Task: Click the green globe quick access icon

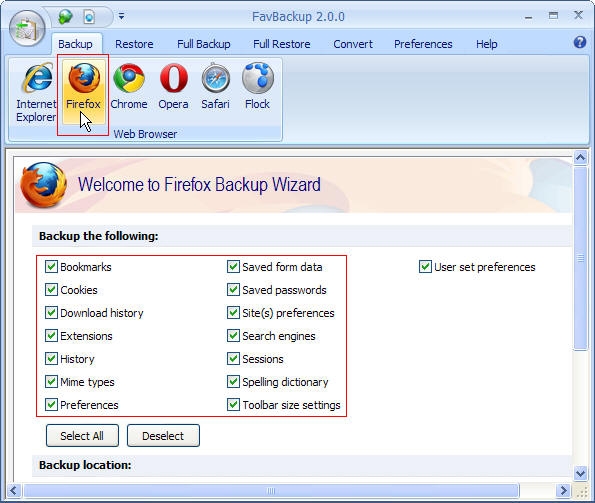Action: coord(65,17)
